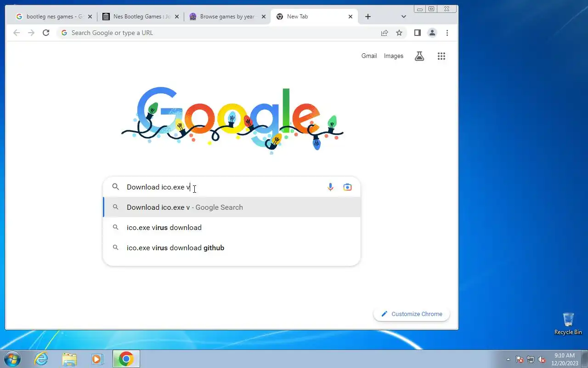Screen dimensions: 588x368
Task: Open the muted volume tray icon
Action: click(x=542, y=359)
